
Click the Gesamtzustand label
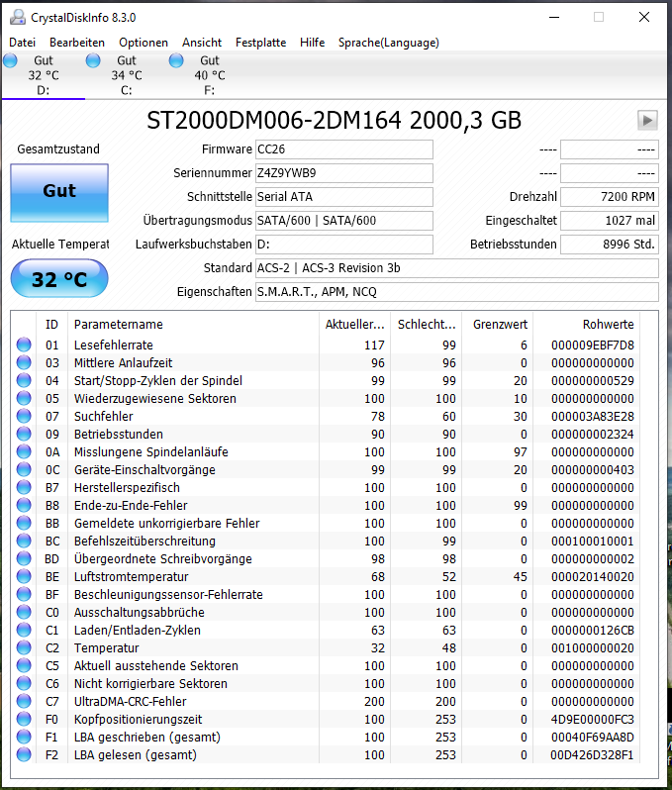58,149
